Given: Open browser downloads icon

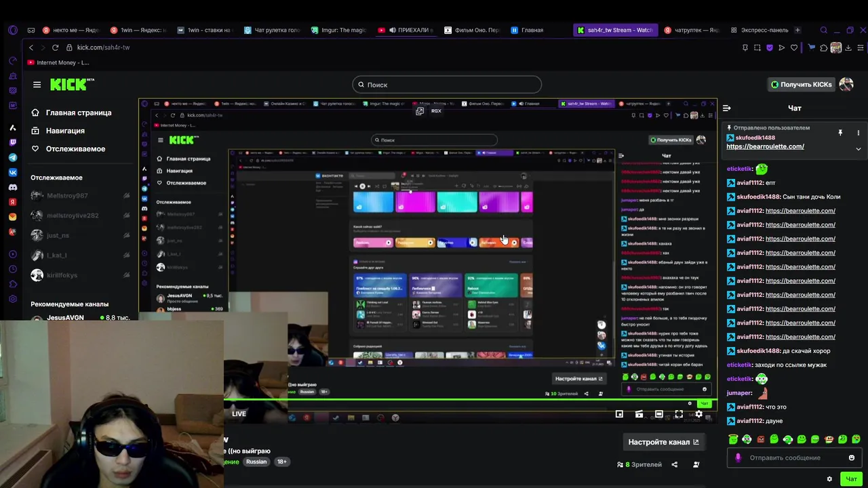Looking at the screenshot, I should (x=848, y=47).
